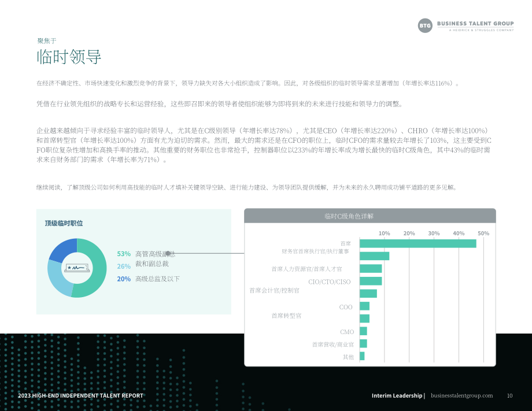This screenshot has height=411, width=532.
Task: Click the CMO bar
Action: [363, 331]
